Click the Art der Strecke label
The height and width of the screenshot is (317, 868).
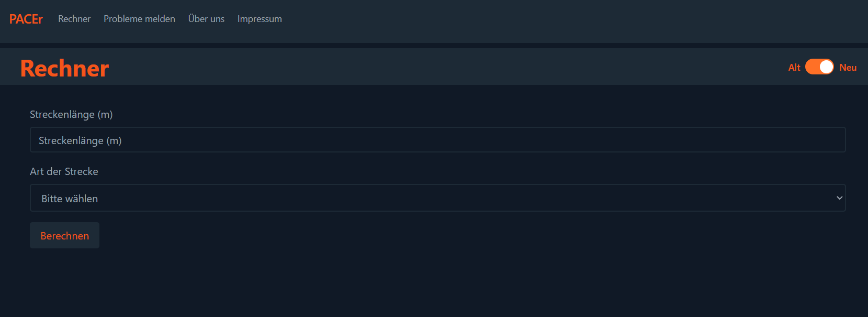click(64, 171)
